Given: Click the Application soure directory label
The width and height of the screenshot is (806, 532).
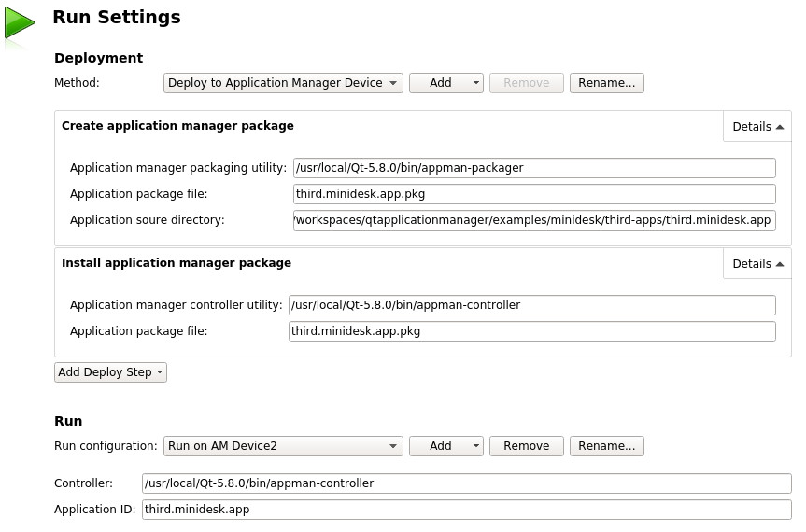Looking at the screenshot, I should [147, 220].
